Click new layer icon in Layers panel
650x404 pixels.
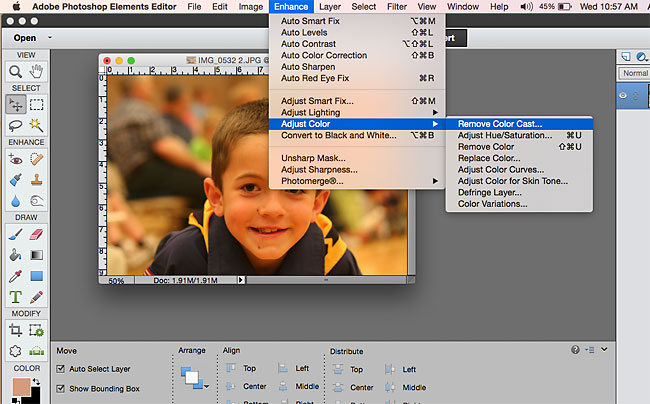pyautogui.click(x=626, y=57)
